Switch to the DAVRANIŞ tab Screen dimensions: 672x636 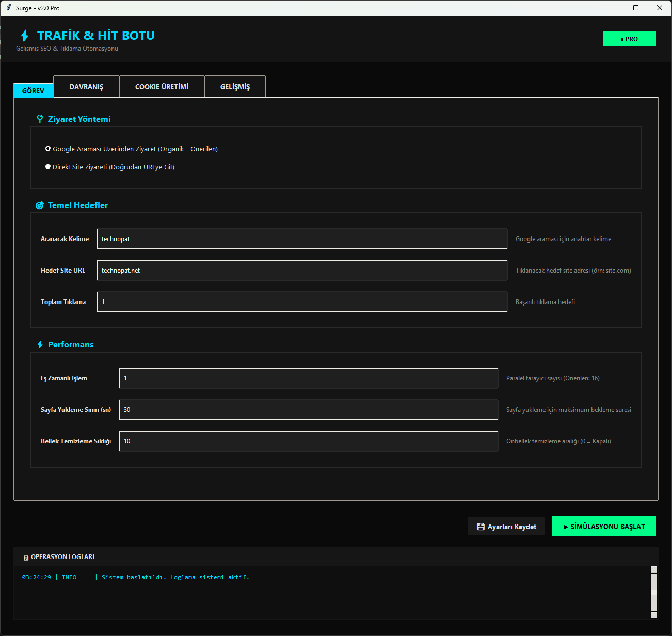point(86,87)
